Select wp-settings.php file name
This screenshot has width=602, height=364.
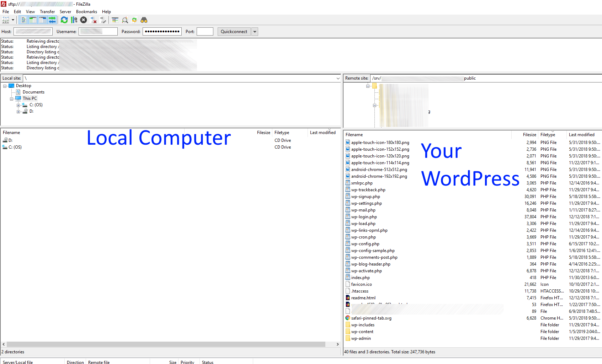[367, 203]
